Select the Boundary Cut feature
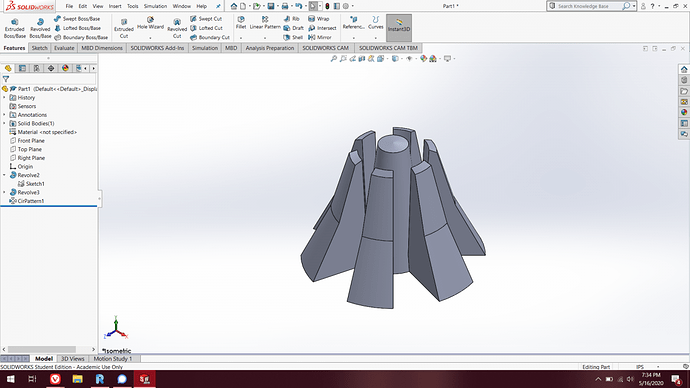This screenshot has width=690, height=388. [x=210, y=37]
